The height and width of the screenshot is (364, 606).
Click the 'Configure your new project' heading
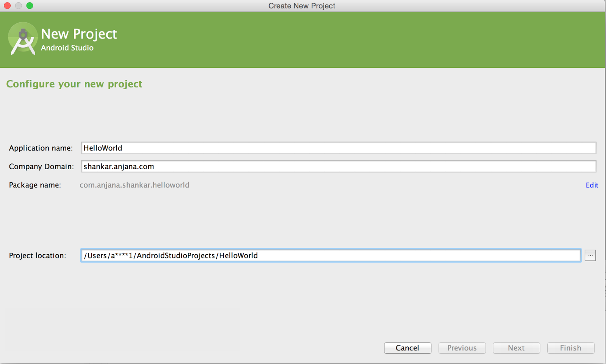coord(74,84)
